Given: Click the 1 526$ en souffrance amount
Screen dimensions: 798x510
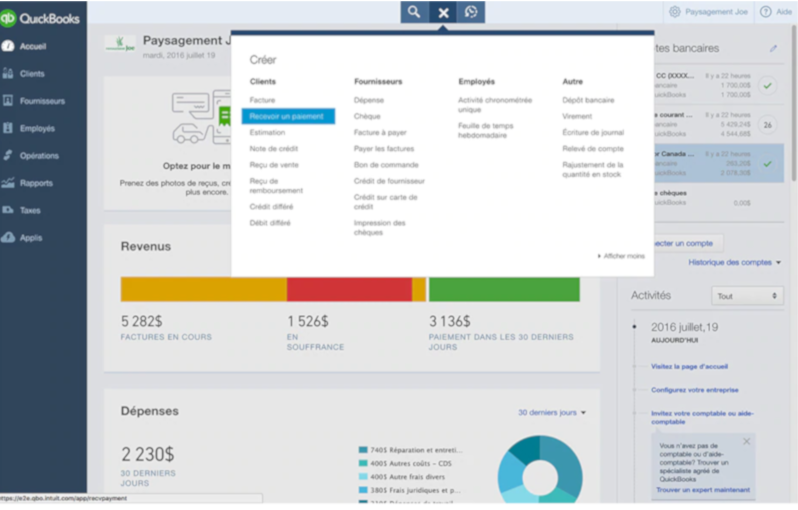Looking at the screenshot, I should click(x=307, y=322).
